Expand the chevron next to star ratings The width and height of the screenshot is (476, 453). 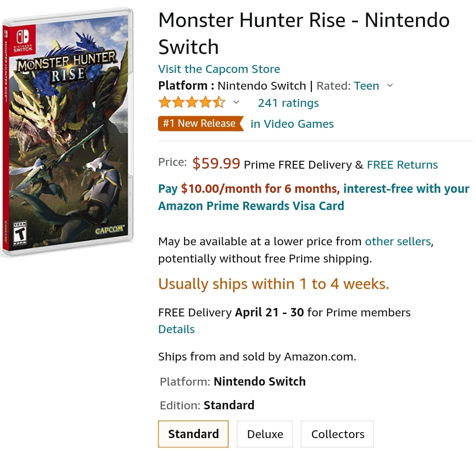236,102
